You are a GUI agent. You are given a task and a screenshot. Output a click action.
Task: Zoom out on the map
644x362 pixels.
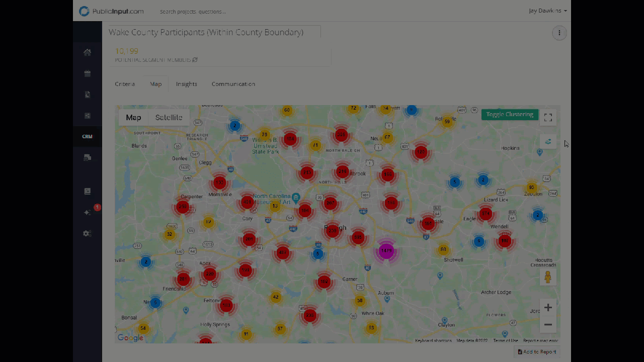click(x=548, y=324)
